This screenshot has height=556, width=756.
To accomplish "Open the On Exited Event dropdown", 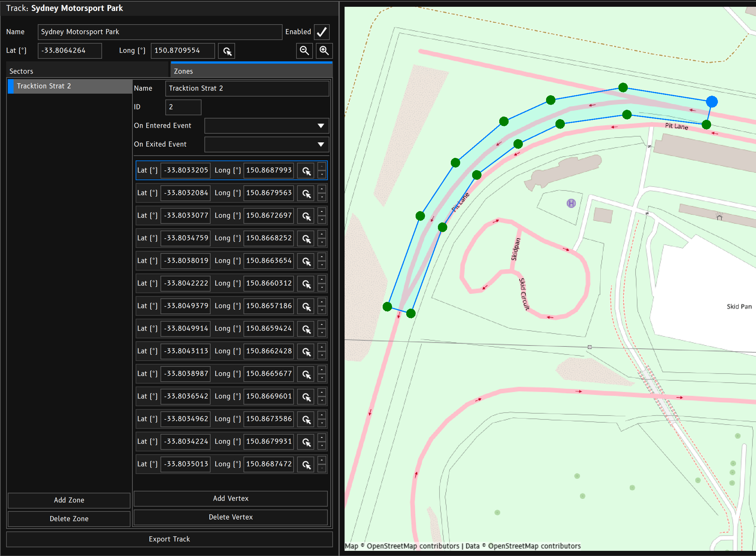I will pyautogui.click(x=266, y=144).
